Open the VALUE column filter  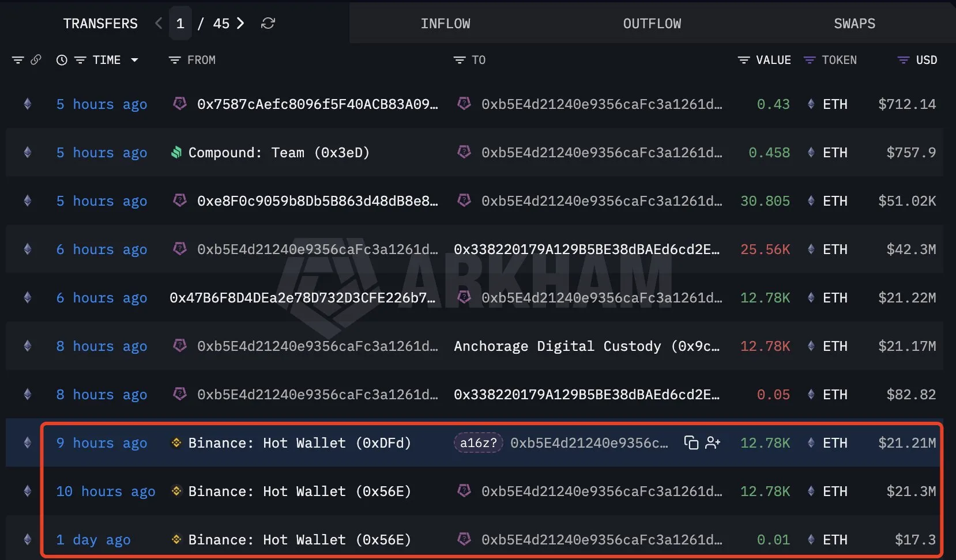click(x=744, y=60)
